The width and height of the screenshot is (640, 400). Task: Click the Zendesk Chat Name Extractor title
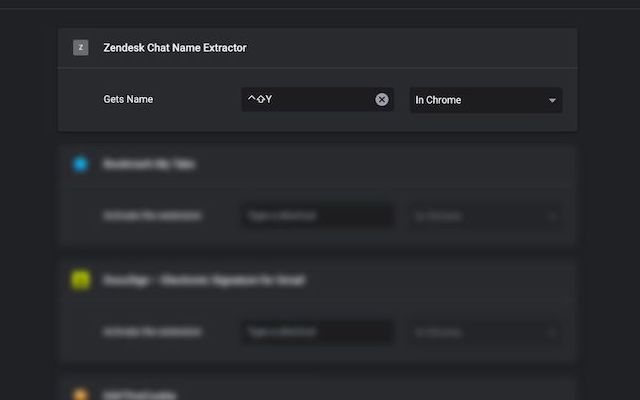point(175,48)
